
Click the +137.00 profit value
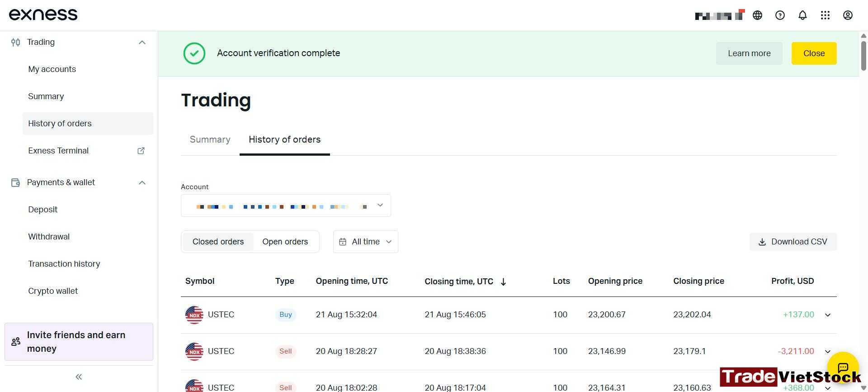tap(798, 315)
